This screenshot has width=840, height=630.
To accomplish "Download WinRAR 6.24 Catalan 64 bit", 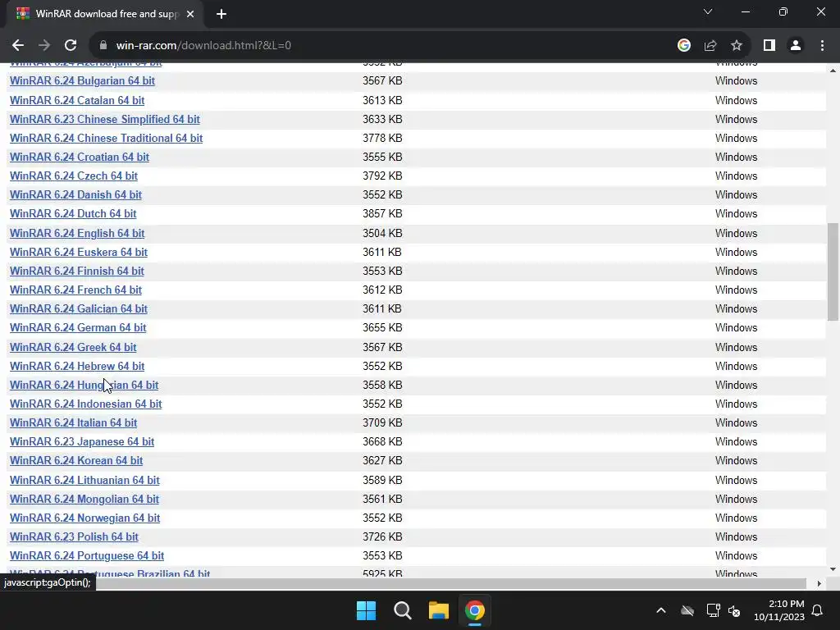I will click(x=77, y=100).
